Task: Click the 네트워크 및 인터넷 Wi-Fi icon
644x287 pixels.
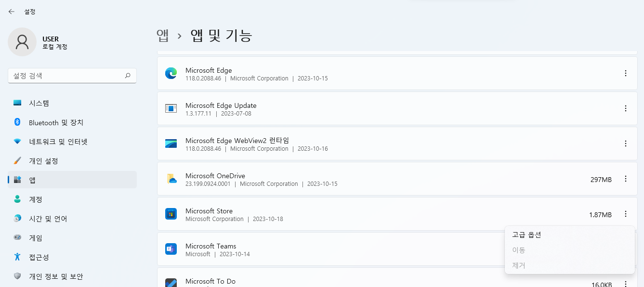Action: pos(17,142)
